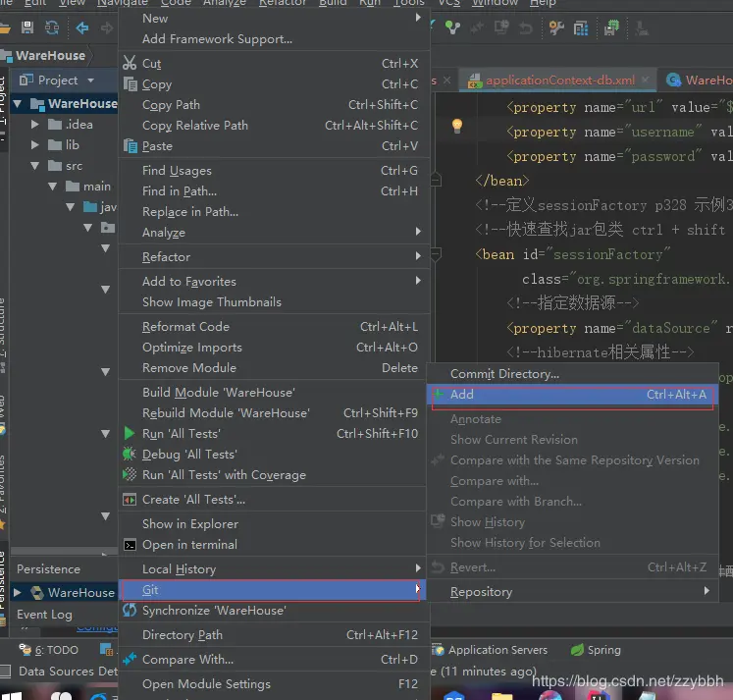Select Add Framework Support...
Screen dimensions: 733x700
pos(275,39)
